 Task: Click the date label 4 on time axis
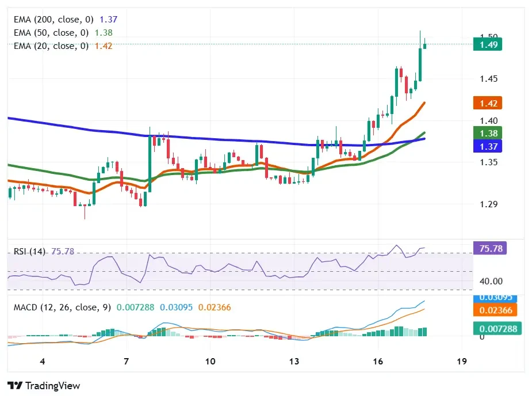[x=43, y=362]
